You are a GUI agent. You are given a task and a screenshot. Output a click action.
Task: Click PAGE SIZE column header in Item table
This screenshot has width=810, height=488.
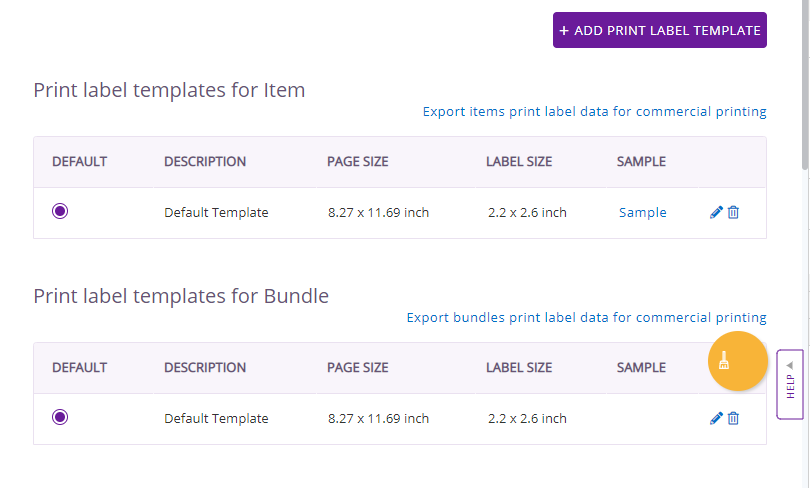click(x=357, y=162)
